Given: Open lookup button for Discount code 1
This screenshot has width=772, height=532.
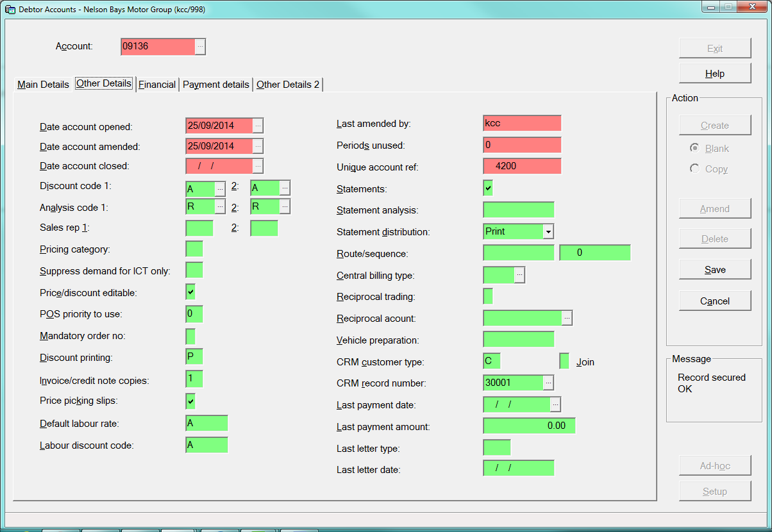Looking at the screenshot, I should (220, 188).
